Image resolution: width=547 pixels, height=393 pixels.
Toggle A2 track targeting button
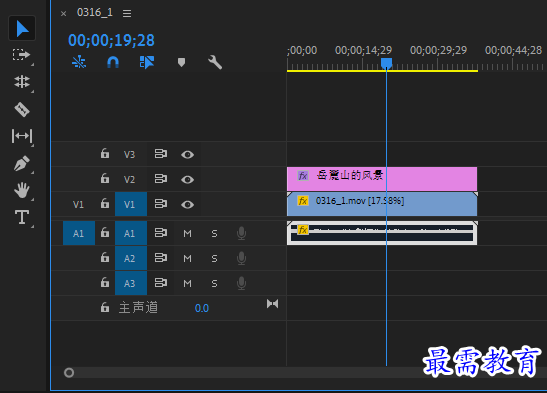click(131, 258)
